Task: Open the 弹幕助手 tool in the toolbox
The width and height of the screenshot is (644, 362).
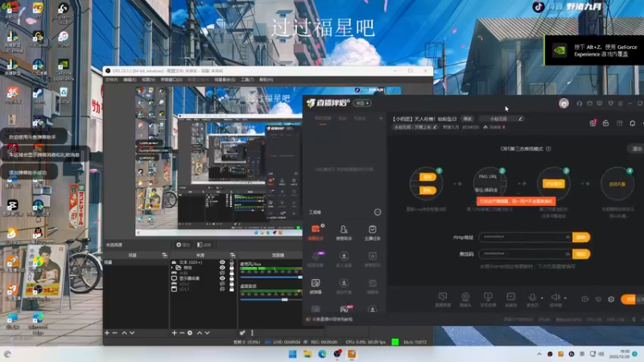Action: [x=316, y=232]
